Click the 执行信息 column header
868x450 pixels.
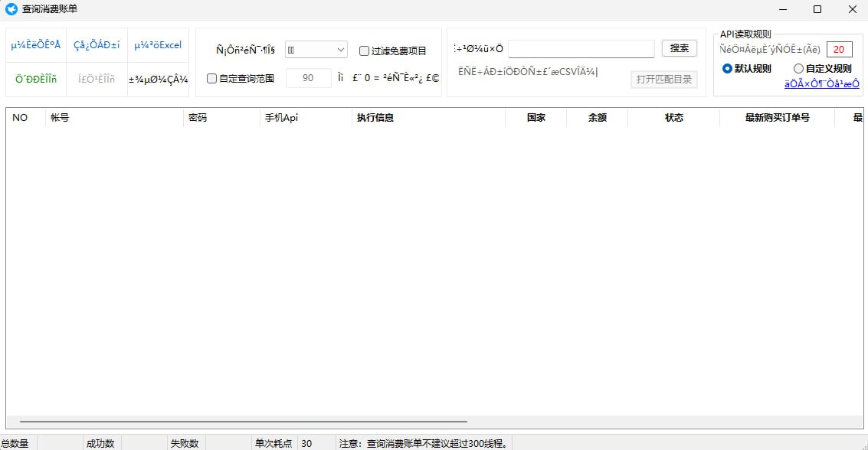click(428, 118)
